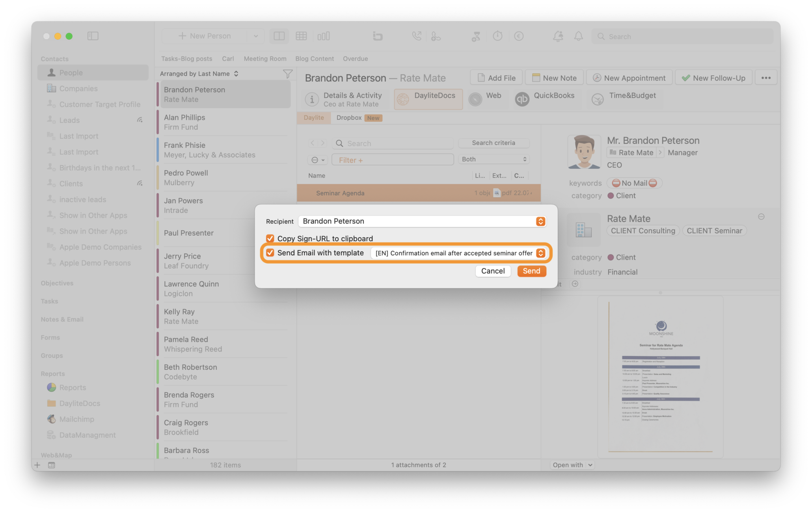Viewport: 812px width, 513px height.
Task: Click the Send button
Action: 531,271
